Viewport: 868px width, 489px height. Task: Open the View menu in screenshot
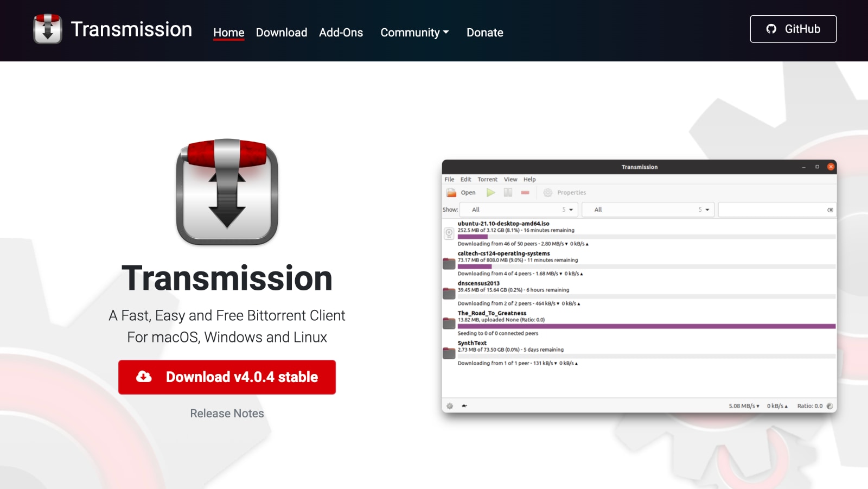[510, 180]
